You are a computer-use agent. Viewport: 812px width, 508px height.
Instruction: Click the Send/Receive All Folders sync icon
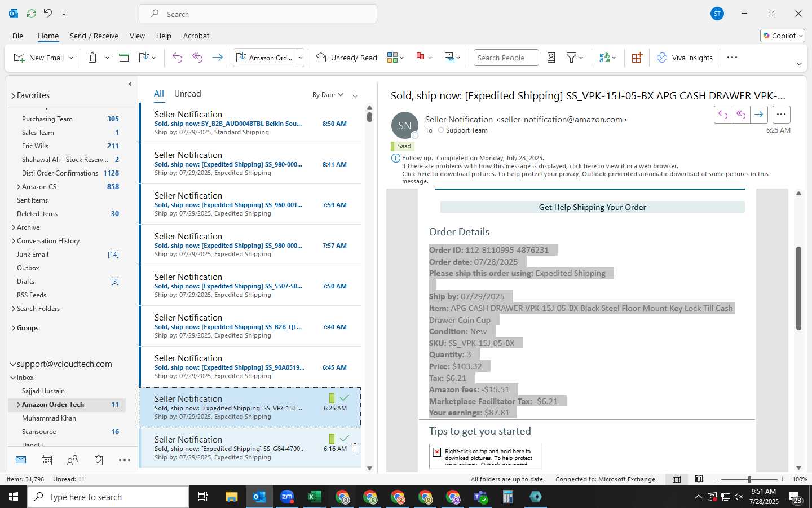point(32,14)
